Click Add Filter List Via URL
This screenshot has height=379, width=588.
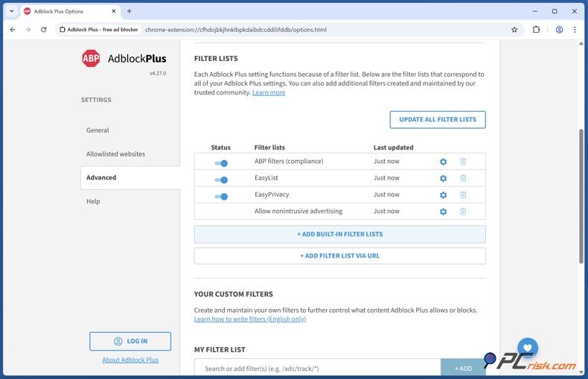click(339, 256)
